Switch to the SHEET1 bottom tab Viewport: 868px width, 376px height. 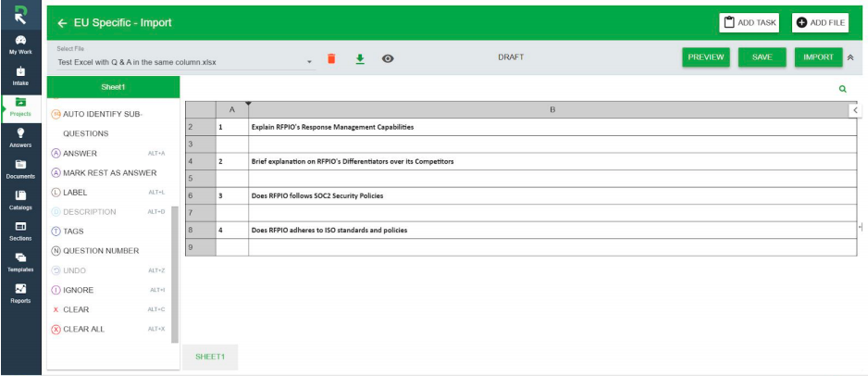(x=210, y=357)
